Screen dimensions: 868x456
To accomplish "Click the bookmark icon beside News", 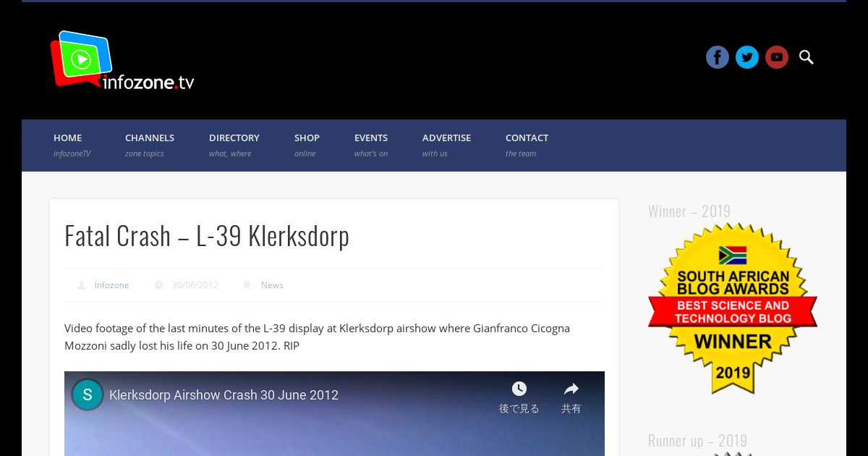I will point(247,285).
